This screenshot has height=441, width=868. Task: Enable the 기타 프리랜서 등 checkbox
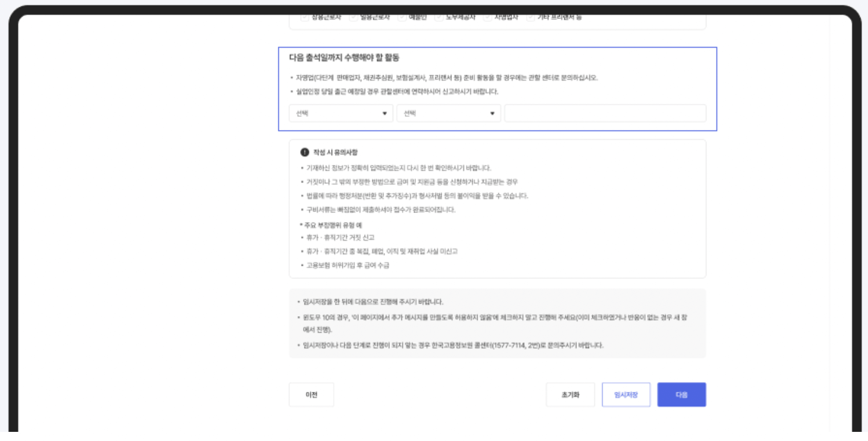530,17
